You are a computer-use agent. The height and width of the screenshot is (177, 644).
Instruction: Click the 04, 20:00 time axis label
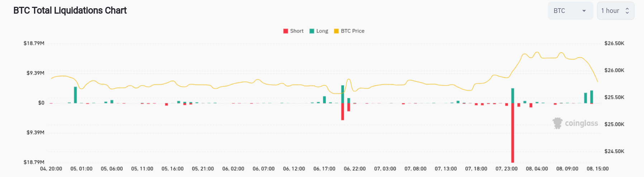pyautogui.click(x=51, y=169)
